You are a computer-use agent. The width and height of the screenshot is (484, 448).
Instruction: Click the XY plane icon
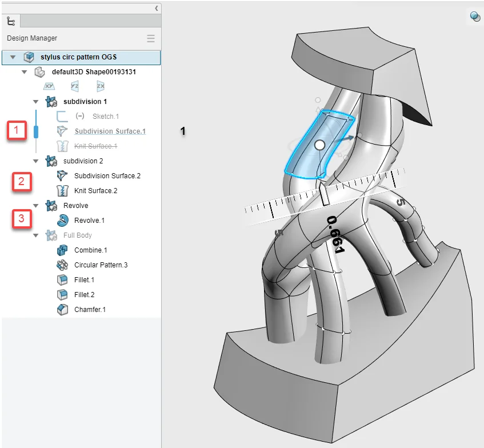point(49,87)
